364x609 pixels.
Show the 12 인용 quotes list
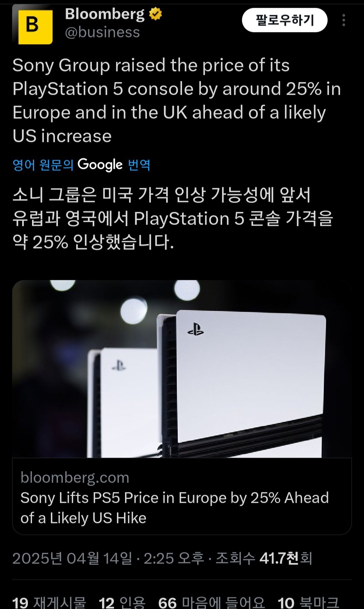pos(122,602)
